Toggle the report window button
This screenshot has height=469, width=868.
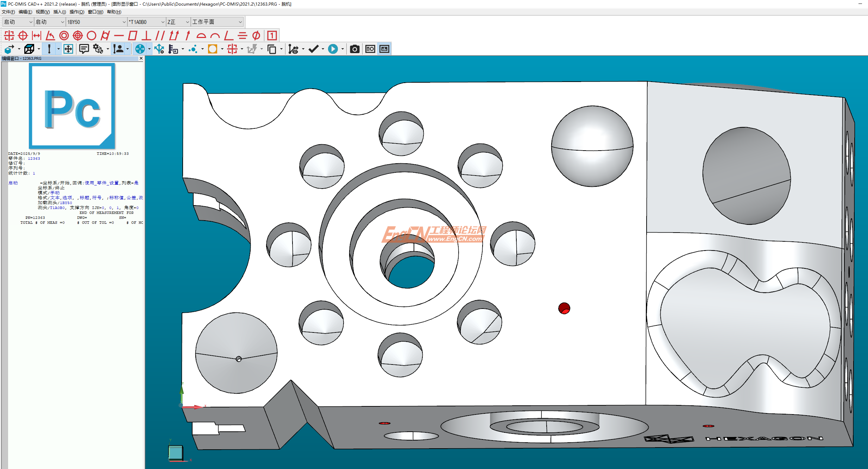pos(384,49)
